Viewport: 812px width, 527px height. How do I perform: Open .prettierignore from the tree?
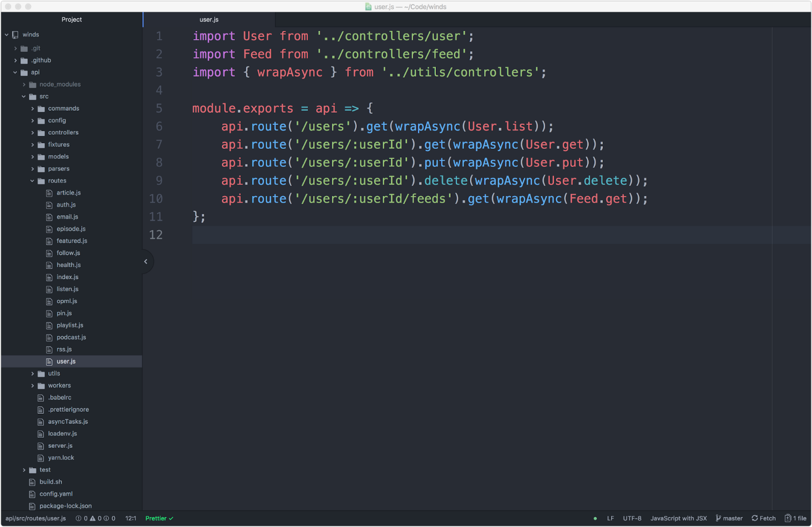point(69,410)
